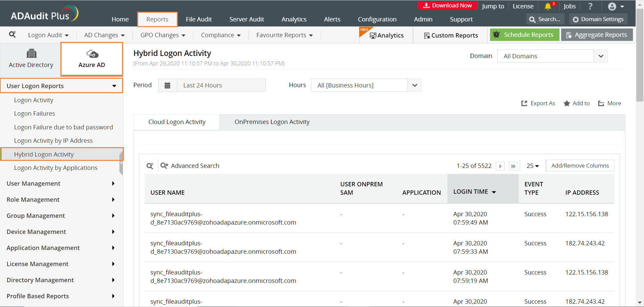The height and width of the screenshot is (307, 644).
Task: Open the Period calendar icon
Action: tap(167, 85)
